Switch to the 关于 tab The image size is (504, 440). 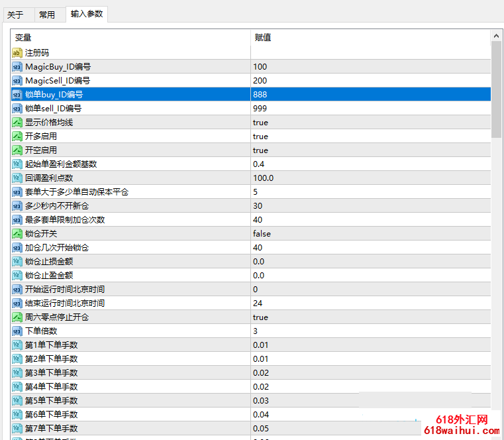[x=15, y=15]
